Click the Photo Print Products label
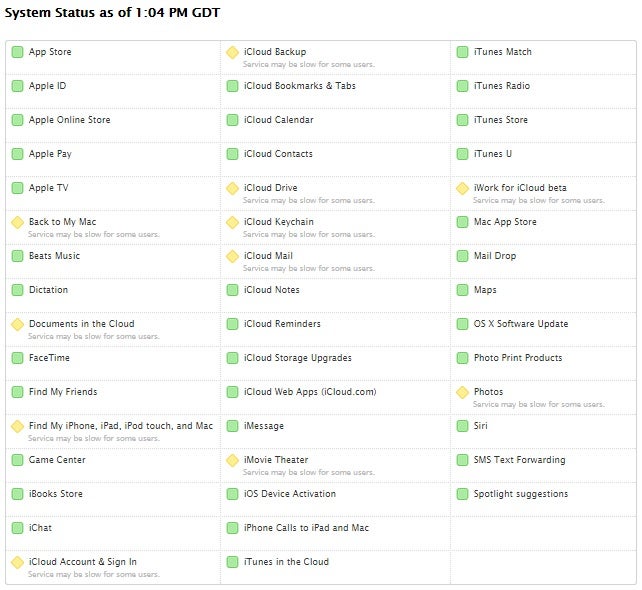The width and height of the screenshot is (642, 590). click(x=518, y=358)
